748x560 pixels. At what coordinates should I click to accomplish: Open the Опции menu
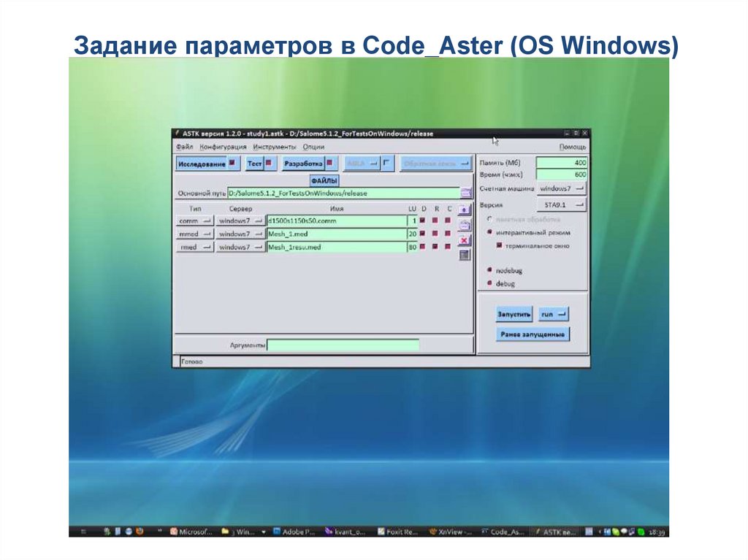pyautogui.click(x=313, y=147)
